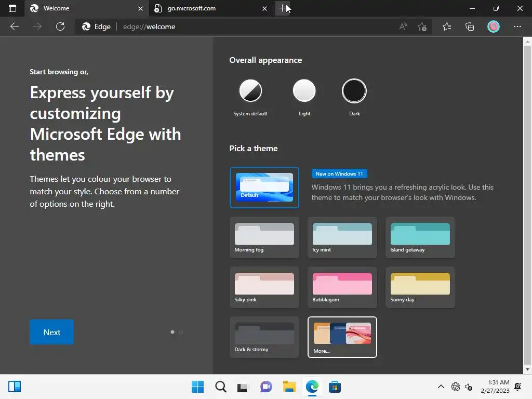The image size is (532, 399).
Task: Choose the Island getaway theme
Action: tap(420, 237)
